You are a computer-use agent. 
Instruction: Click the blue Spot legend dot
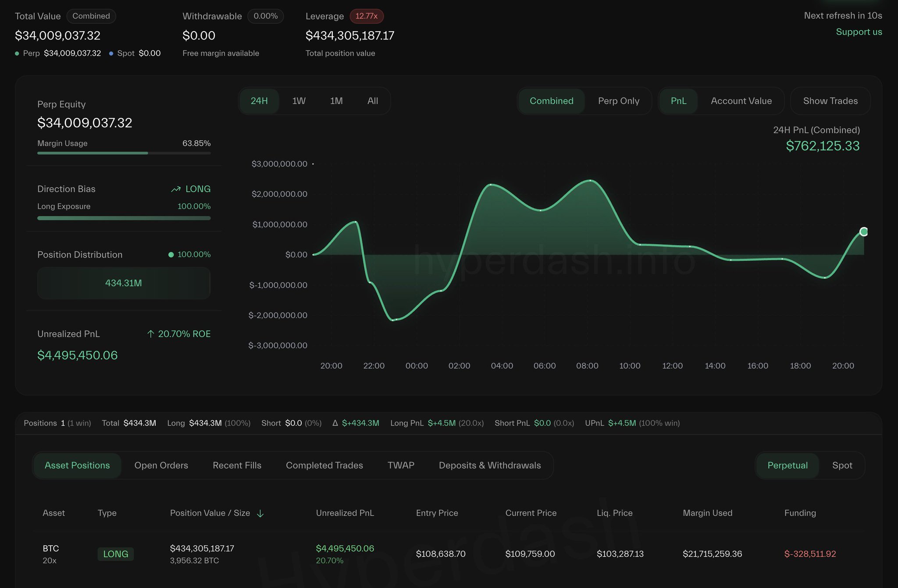tap(111, 53)
